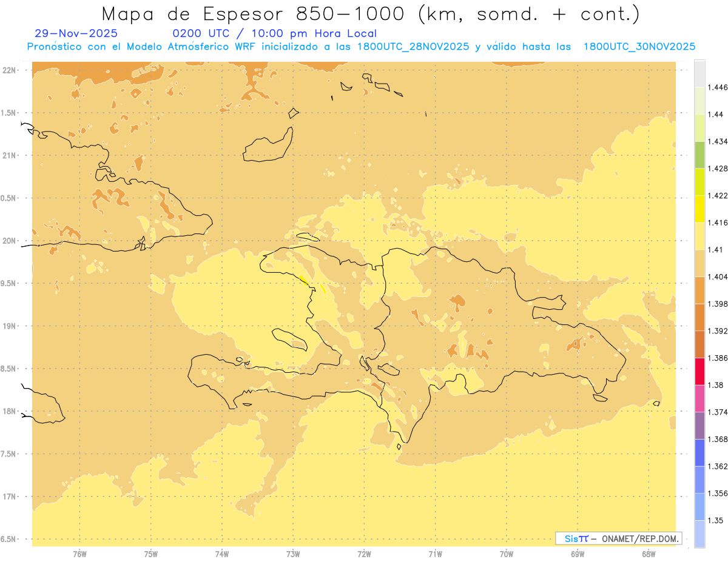Click the legend value '1.44'

pyautogui.click(x=715, y=114)
